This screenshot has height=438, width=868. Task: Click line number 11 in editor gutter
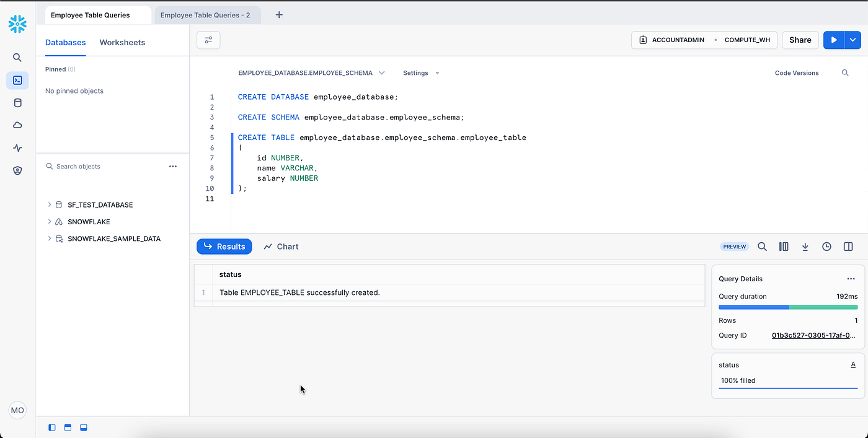[210, 199]
